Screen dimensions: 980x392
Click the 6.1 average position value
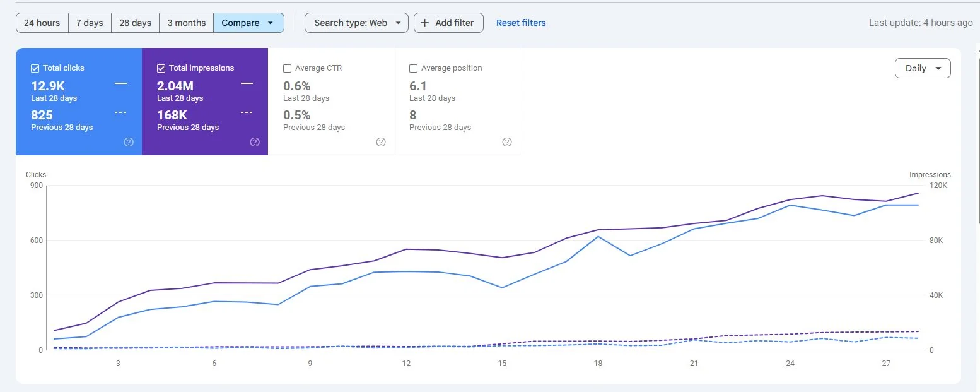coord(418,86)
